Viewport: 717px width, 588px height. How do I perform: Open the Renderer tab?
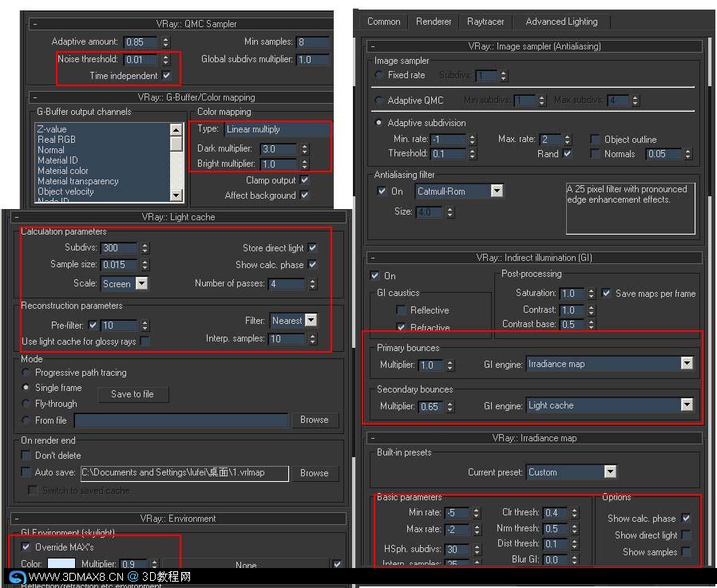(x=433, y=22)
